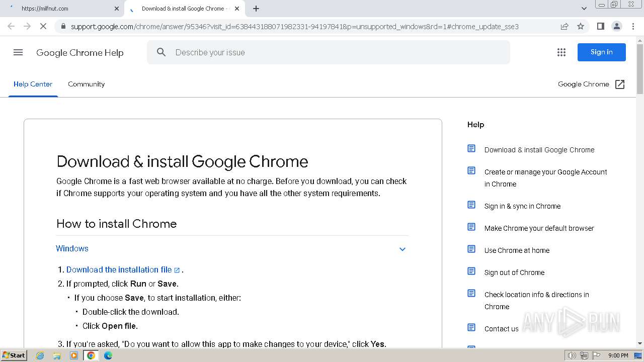Click article icon beside Contact us
This screenshot has width=644, height=362.
pos(471,327)
